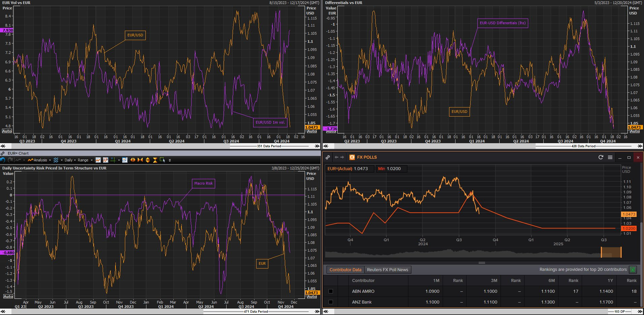Image resolution: width=644 pixels, height=315 pixels.
Task: Sort by the 6M column header
Action: [x=541, y=280]
